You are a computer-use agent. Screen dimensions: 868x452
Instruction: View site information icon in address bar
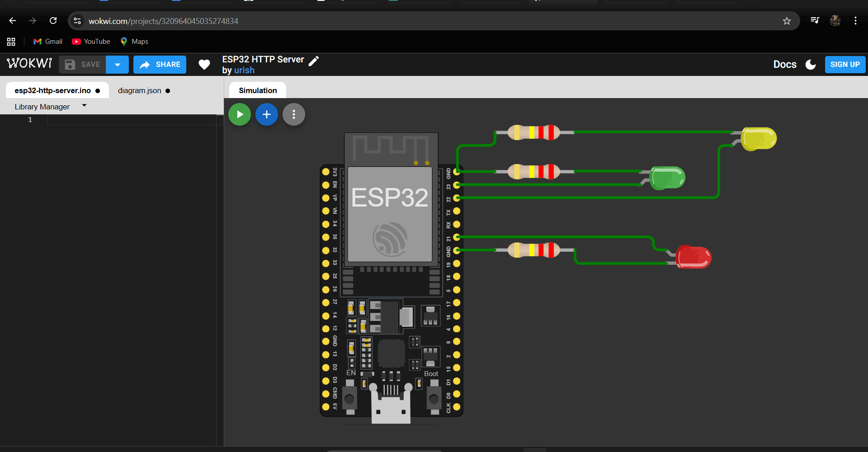click(77, 21)
